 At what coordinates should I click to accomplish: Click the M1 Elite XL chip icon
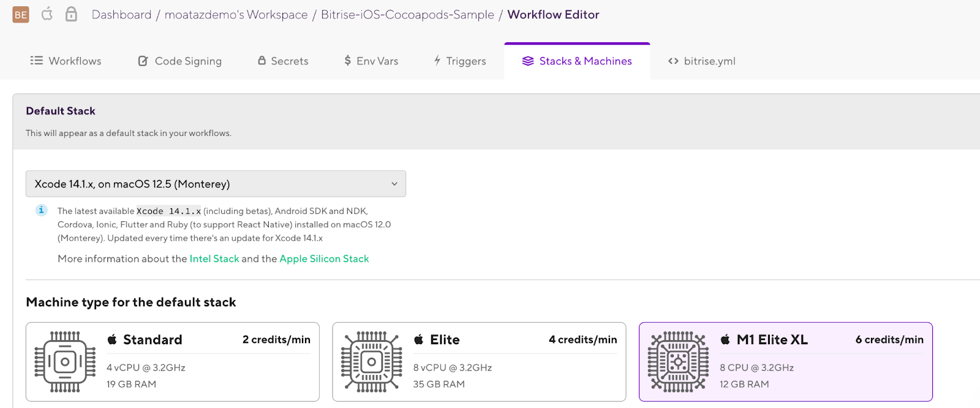(678, 361)
